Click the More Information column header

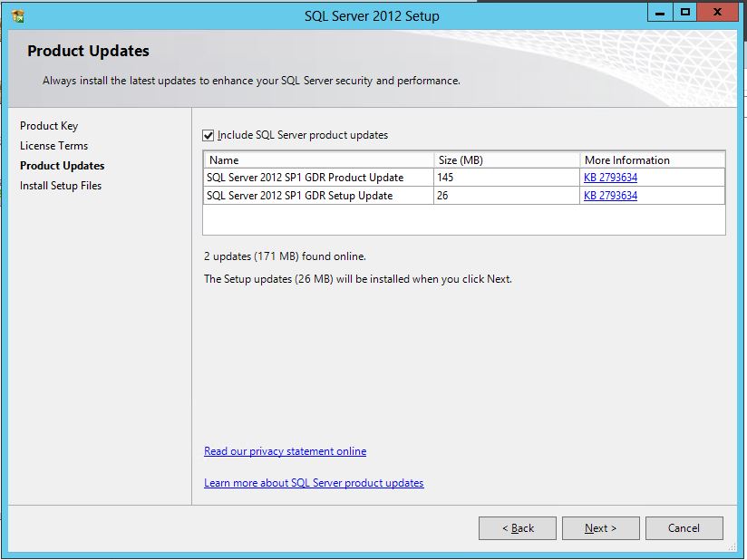pos(652,160)
